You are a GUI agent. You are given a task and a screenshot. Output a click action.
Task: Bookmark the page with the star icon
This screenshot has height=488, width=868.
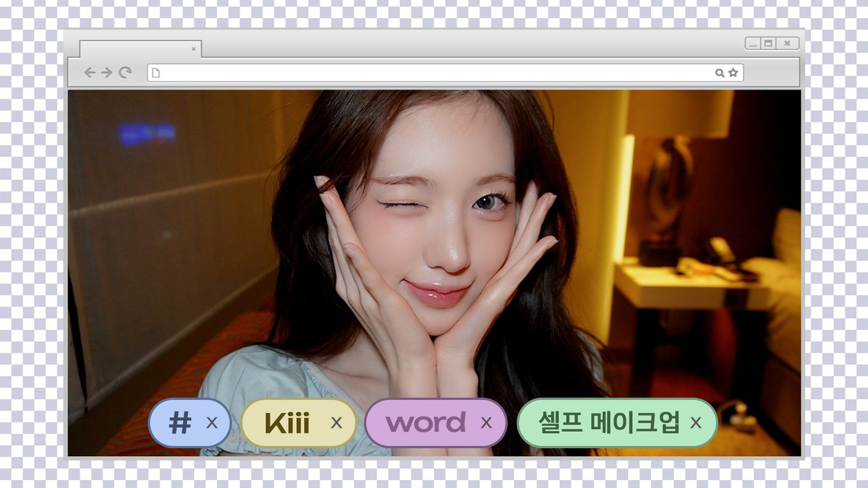click(x=733, y=72)
